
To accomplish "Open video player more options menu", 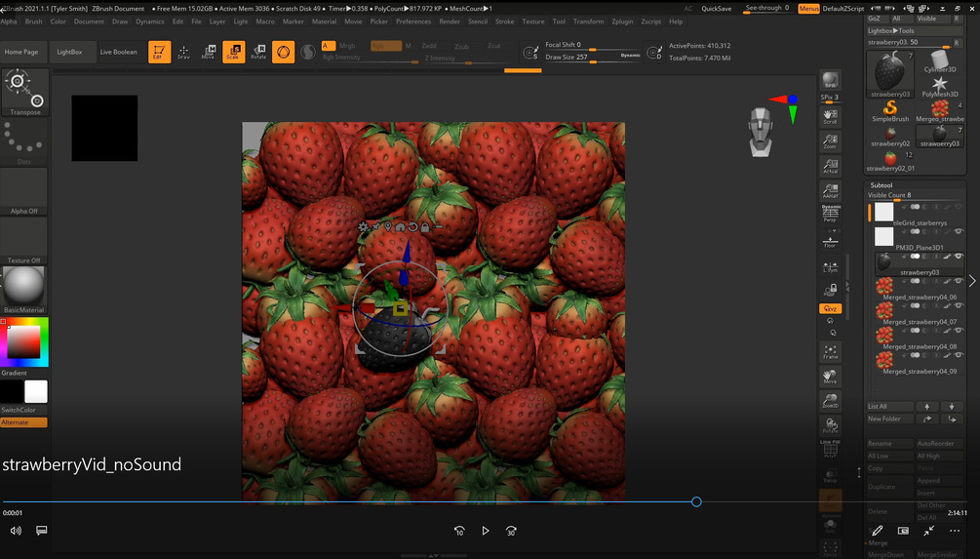I will tap(955, 531).
